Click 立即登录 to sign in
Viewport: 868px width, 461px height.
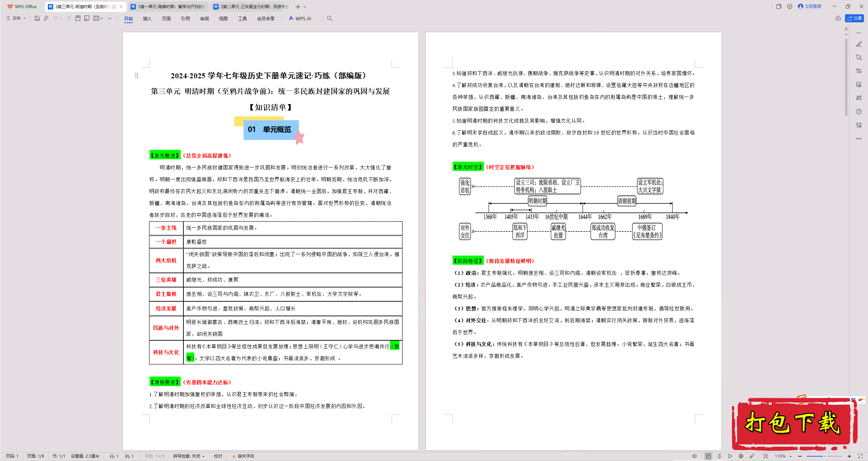click(x=809, y=6)
